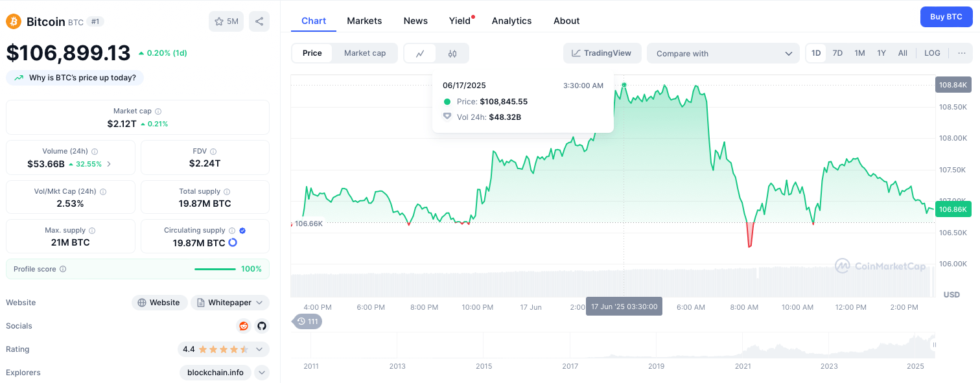Open 'Why is BTC's price up today?'
This screenshot has width=980, height=383.
click(x=75, y=78)
